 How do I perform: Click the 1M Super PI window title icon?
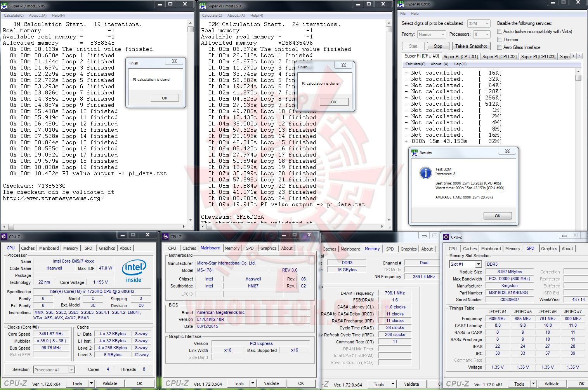[5, 5]
